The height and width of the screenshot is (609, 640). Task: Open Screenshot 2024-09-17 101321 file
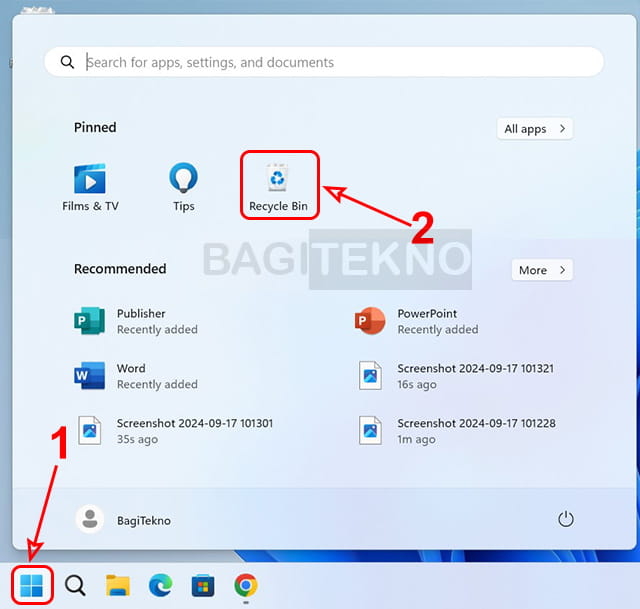pyautogui.click(x=456, y=376)
